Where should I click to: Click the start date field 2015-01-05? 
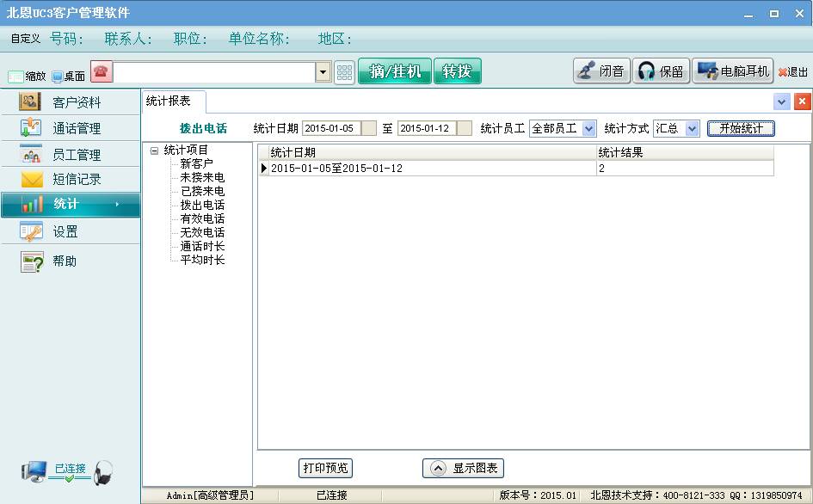[331, 128]
